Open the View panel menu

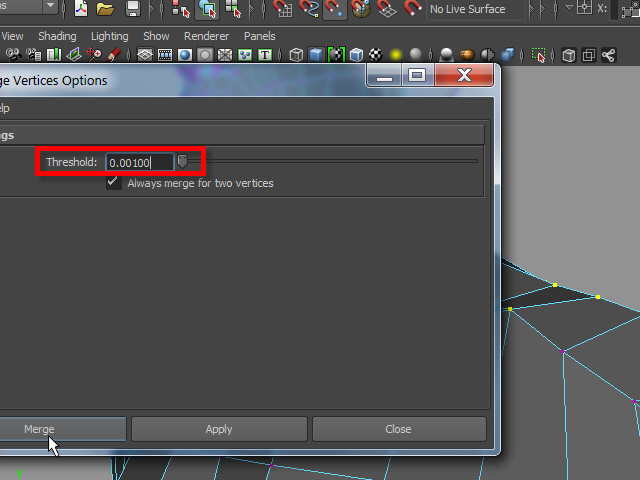(12, 36)
